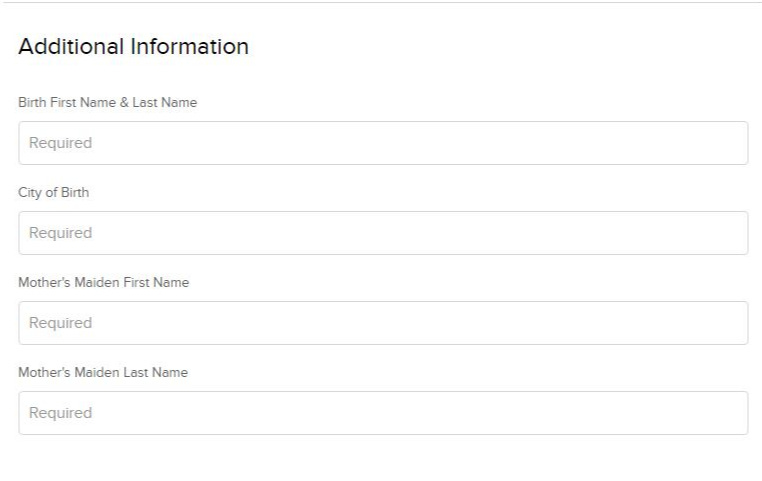Choose the input beneath Mother's Maiden Last Name
The image size is (762, 481).
click(383, 412)
